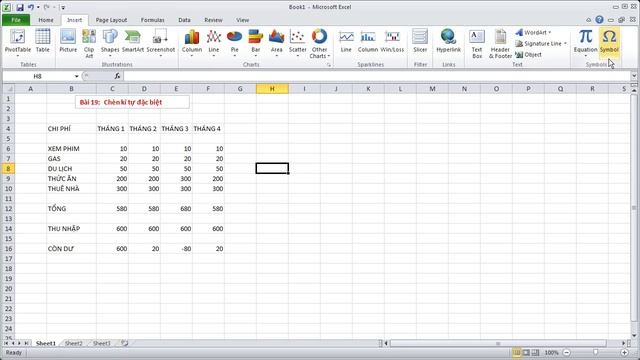Undo the last action
This screenshot has height=360, width=640.
pos(31,7)
